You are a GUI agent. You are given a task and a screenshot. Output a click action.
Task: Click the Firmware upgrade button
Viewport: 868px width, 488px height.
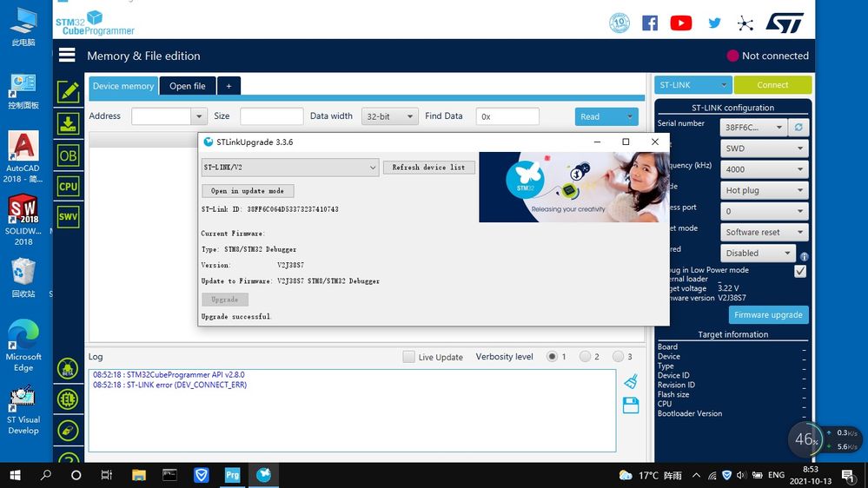(768, 315)
